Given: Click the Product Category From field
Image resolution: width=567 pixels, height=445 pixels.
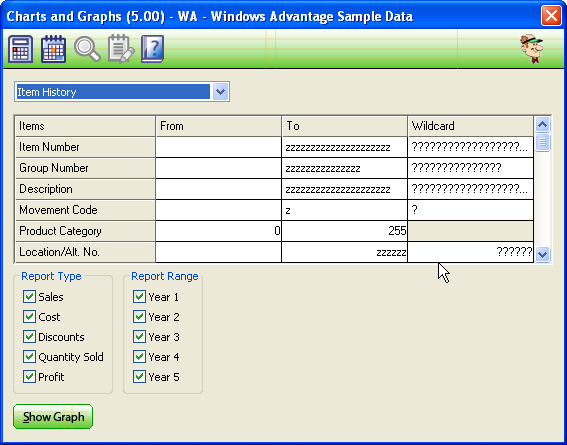Looking at the screenshot, I should pyautogui.click(x=218, y=231).
